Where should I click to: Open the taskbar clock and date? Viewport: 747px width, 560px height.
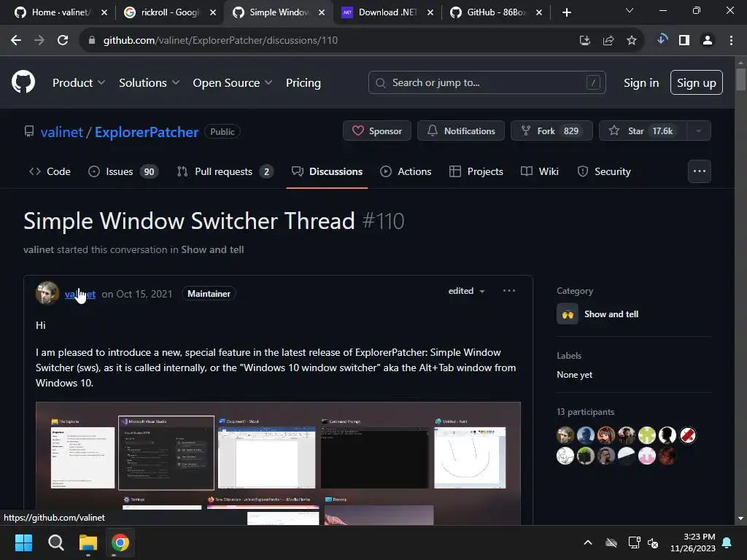(693, 542)
